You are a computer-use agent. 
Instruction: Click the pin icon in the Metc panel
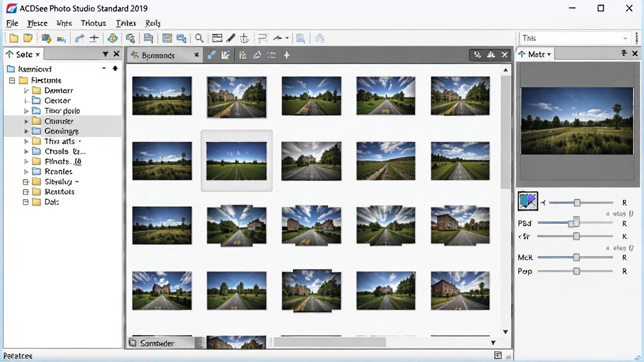click(x=624, y=53)
